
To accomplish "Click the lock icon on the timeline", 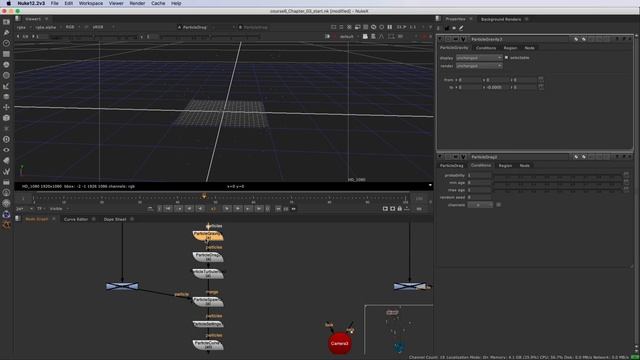I will coord(400,209).
